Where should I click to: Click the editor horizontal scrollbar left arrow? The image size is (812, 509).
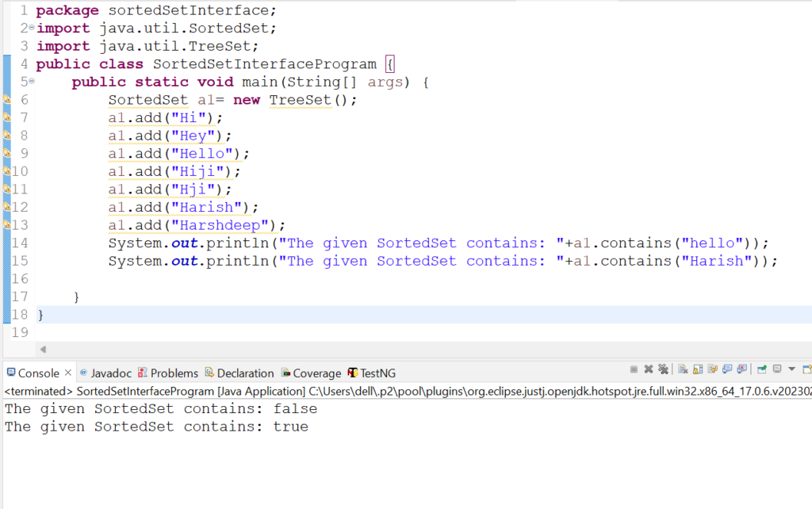43,350
